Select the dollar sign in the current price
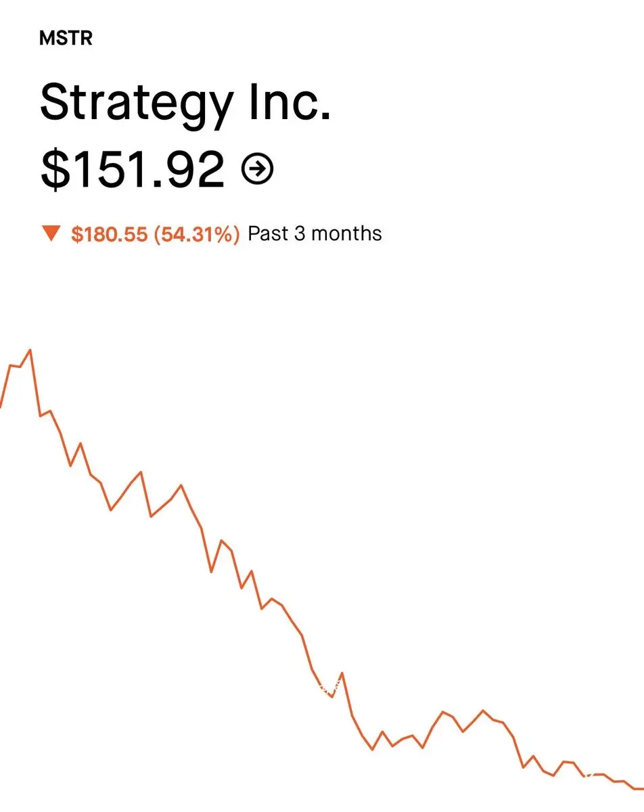The width and height of the screenshot is (644, 812). click(53, 170)
